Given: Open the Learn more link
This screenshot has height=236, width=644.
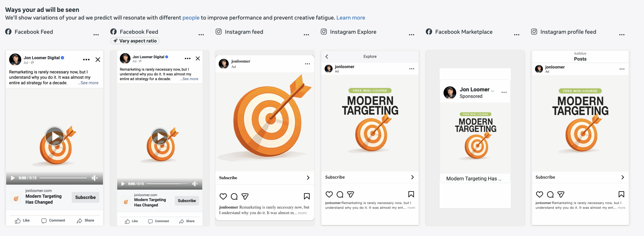Looking at the screenshot, I should [351, 18].
